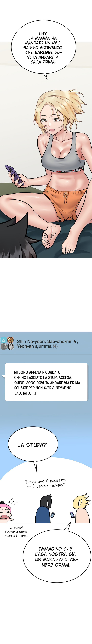Select the stove message chat bubble

click(x=46, y=382)
